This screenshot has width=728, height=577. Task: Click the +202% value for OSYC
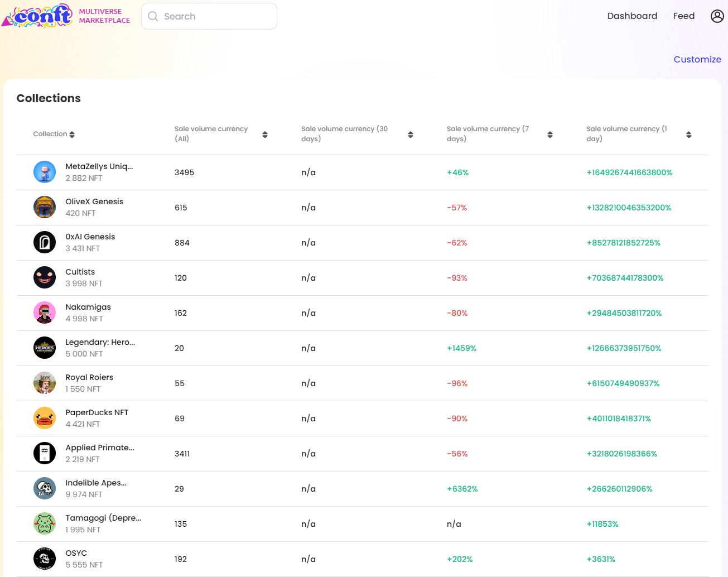click(x=460, y=559)
